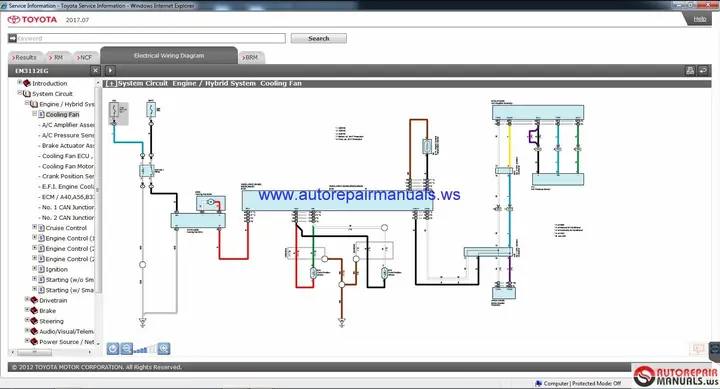Click the arrow button beside the tree header

(110, 70)
